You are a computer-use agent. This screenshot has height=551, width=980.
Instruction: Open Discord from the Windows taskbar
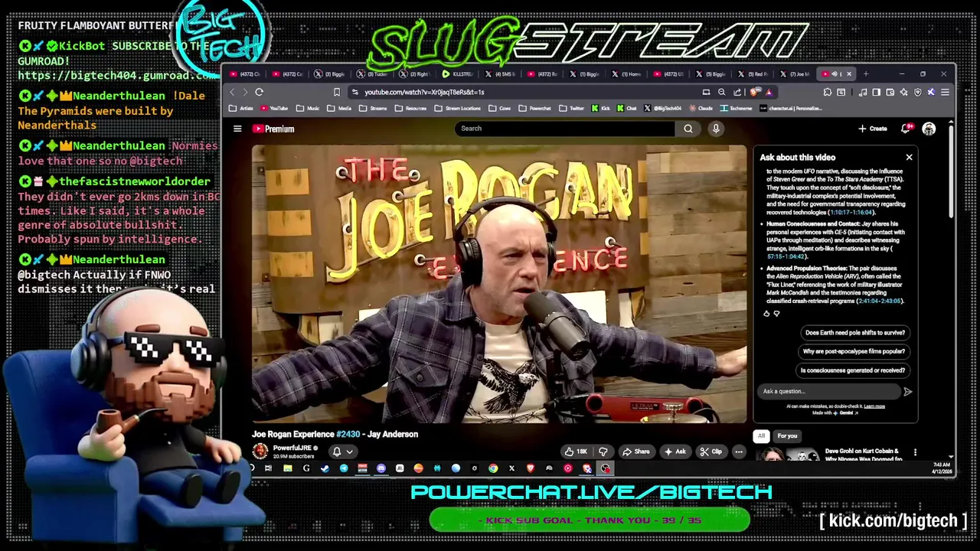pyautogui.click(x=381, y=468)
